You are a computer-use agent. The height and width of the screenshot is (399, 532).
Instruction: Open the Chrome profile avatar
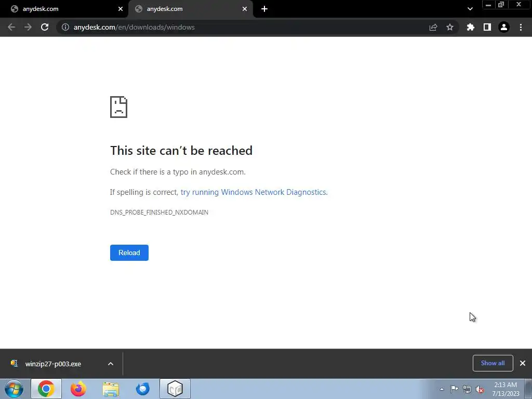[504, 27]
